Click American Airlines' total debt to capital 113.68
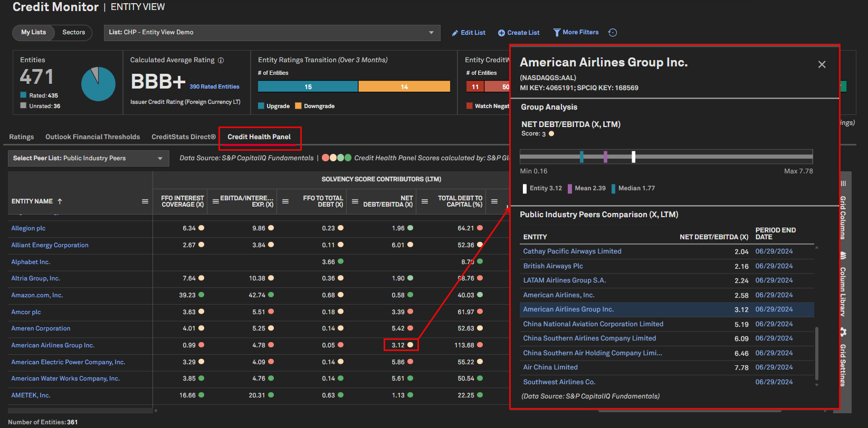 [464, 345]
